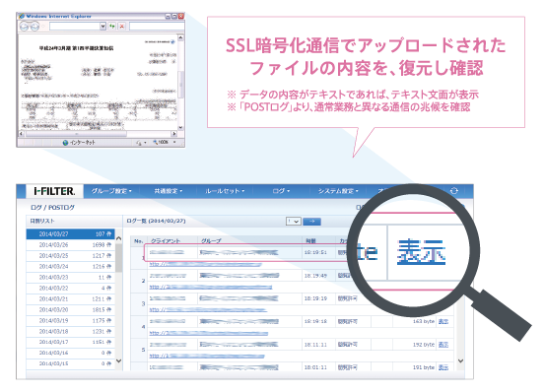
Task: Click the No. column header
Action: (x=139, y=240)
